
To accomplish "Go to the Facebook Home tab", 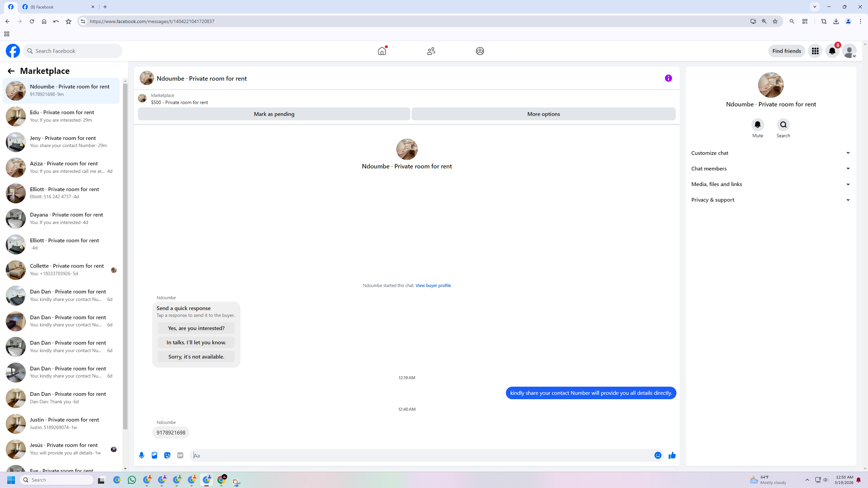I will tap(382, 51).
